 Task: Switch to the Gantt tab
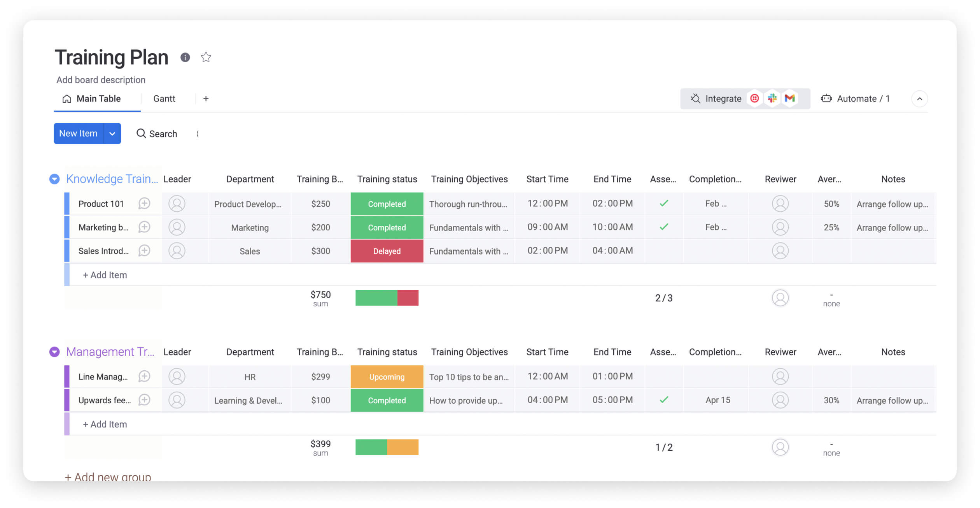coord(163,98)
